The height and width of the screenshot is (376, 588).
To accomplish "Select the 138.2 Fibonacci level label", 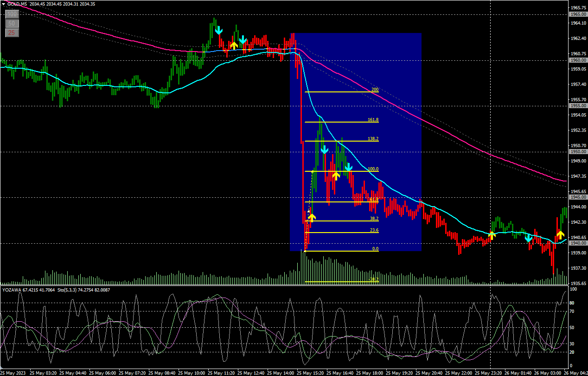I will (373, 138).
